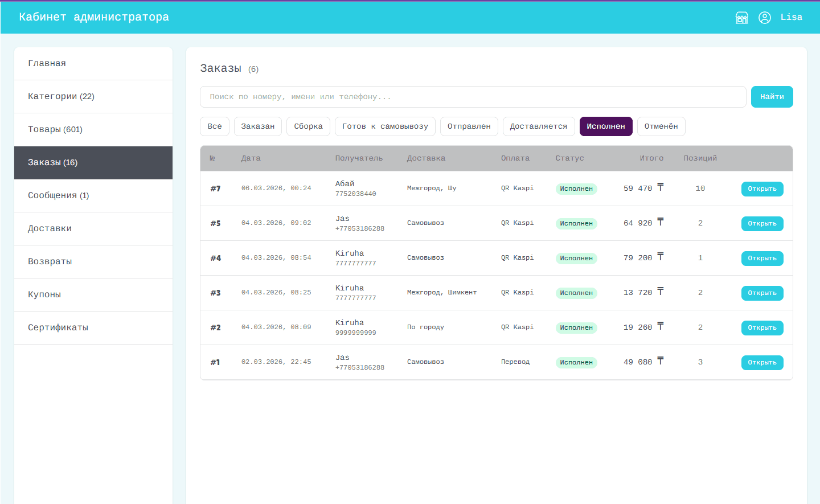The height and width of the screenshot is (504, 820).
Task: Click the Найти search button
Action: 772,97
